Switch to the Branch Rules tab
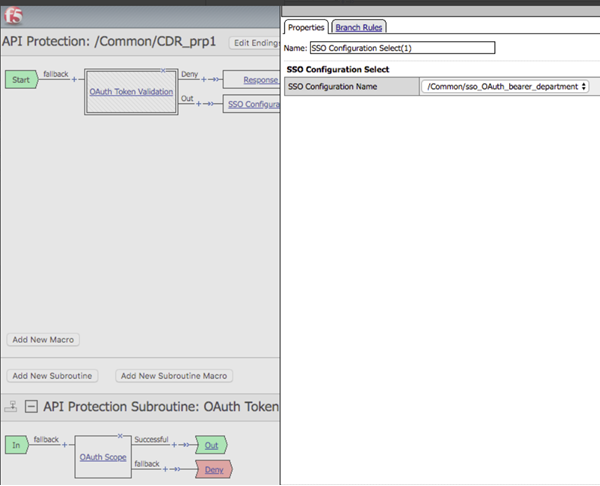This screenshot has width=600, height=486. click(358, 27)
